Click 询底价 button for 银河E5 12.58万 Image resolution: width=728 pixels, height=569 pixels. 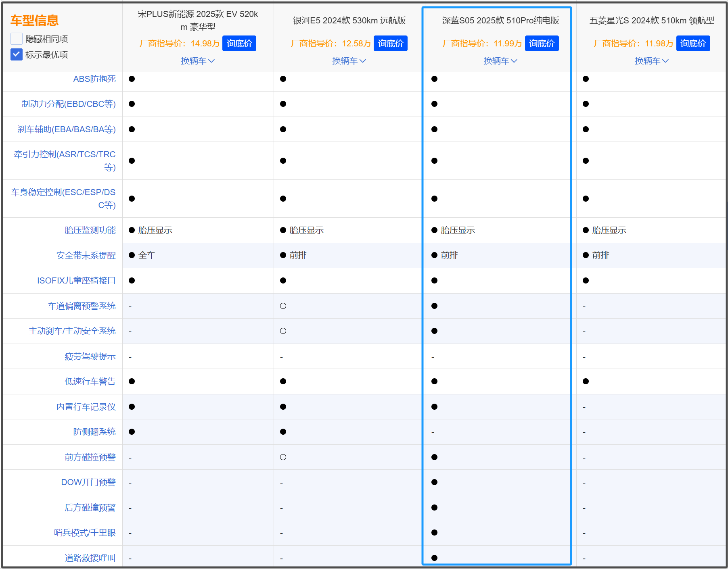click(391, 44)
